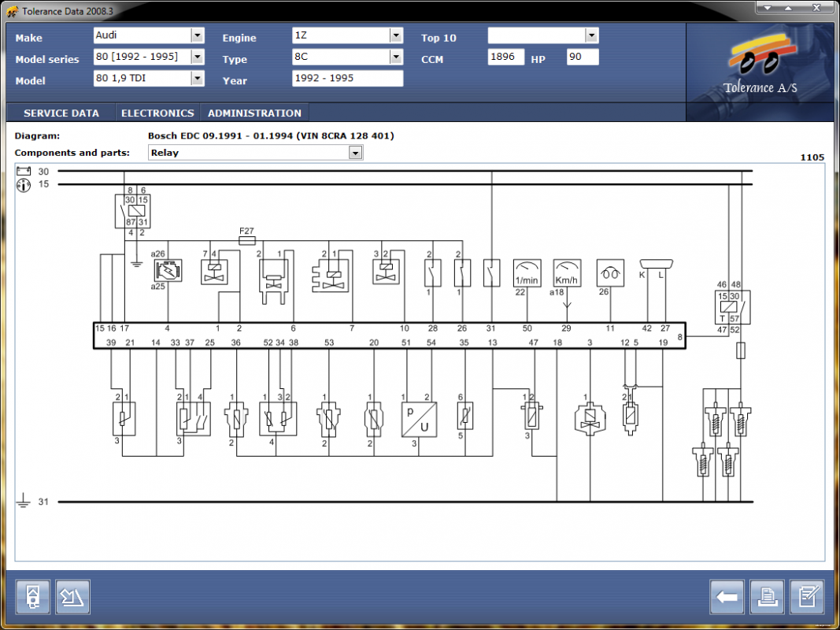Viewport: 840px width, 630px height.
Task: Select the valve symbol wired to ECU pin 3
Action: point(590,418)
